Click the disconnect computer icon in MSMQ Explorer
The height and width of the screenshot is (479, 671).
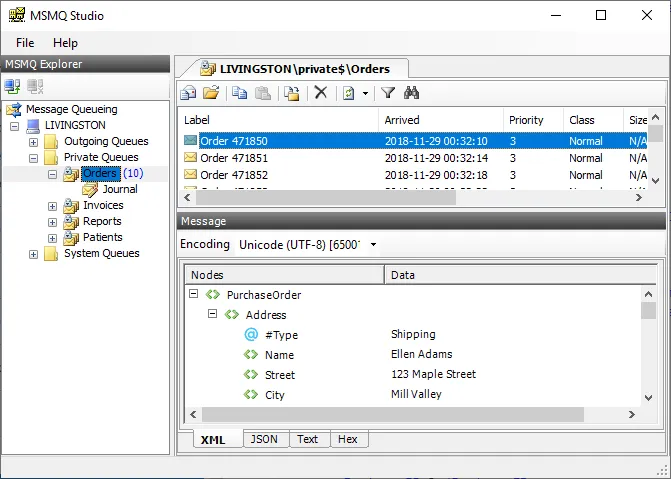pos(35,86)
